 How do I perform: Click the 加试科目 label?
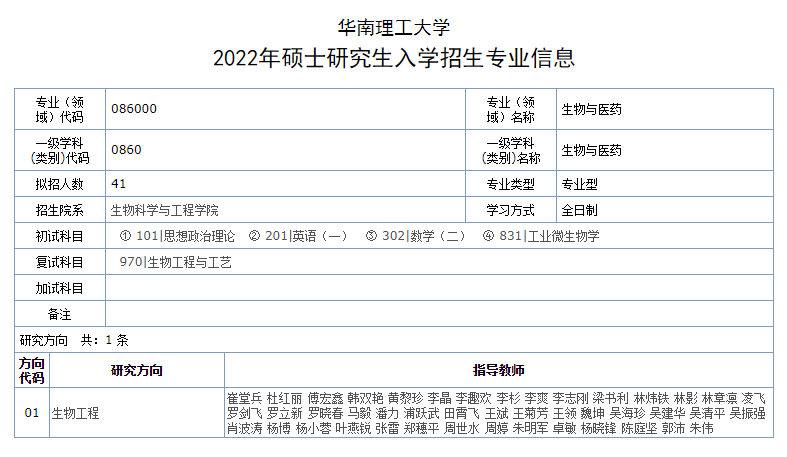click(59, 288)
